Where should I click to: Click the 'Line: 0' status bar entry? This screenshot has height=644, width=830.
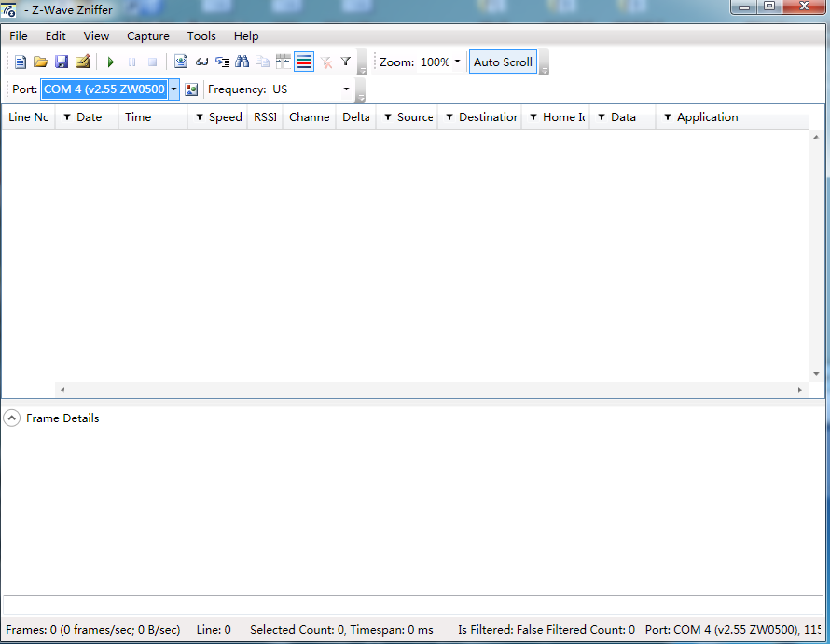pos(214,630)
